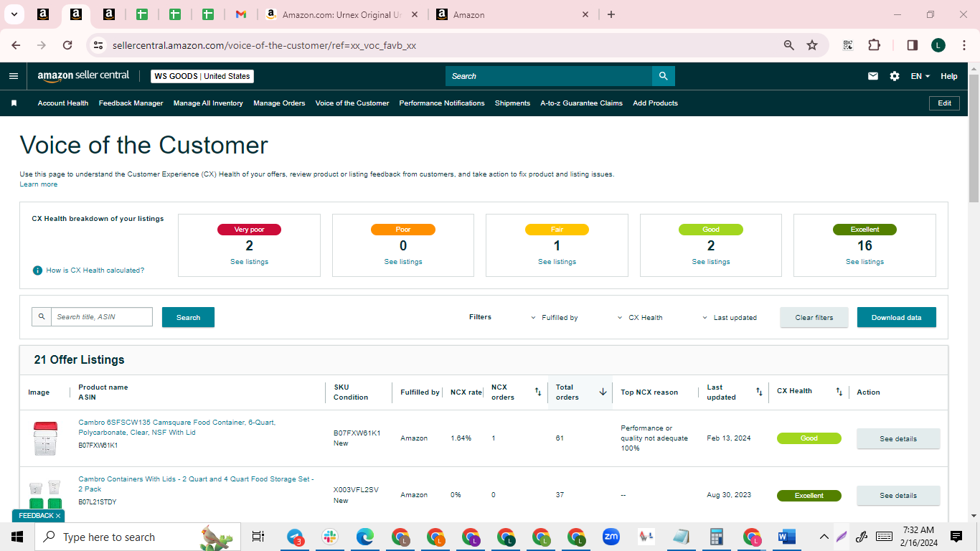Open Performance Notifications page
This screenshot has height=551, width=980.
point(442,103)
